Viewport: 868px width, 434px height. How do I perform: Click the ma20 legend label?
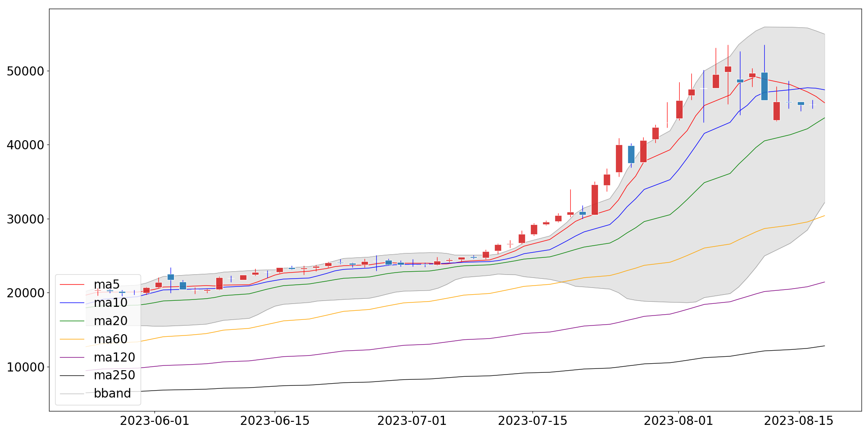pos(111,321)
